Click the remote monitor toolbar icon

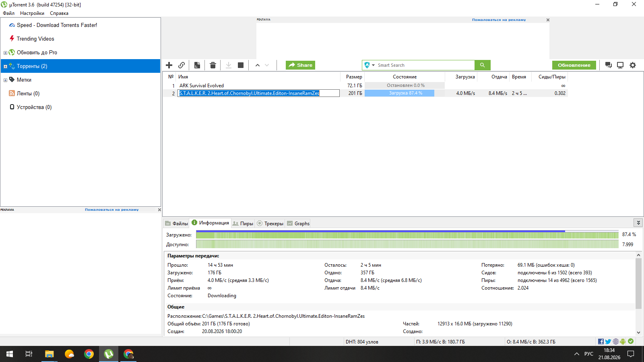pos(620,65)
